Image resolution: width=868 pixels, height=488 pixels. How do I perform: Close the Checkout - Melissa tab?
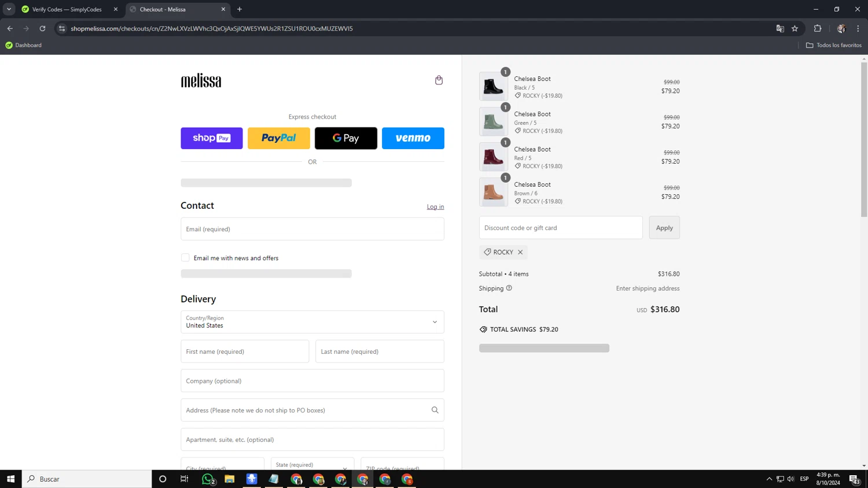pos(223,9)
